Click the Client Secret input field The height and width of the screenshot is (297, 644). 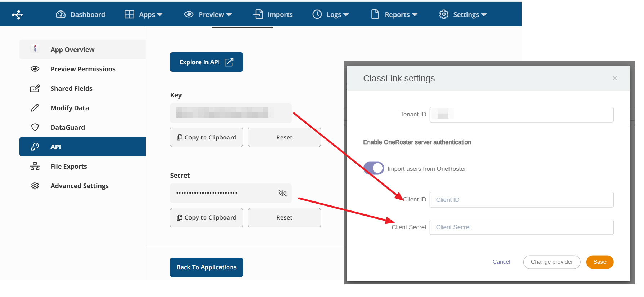point(521,227)
